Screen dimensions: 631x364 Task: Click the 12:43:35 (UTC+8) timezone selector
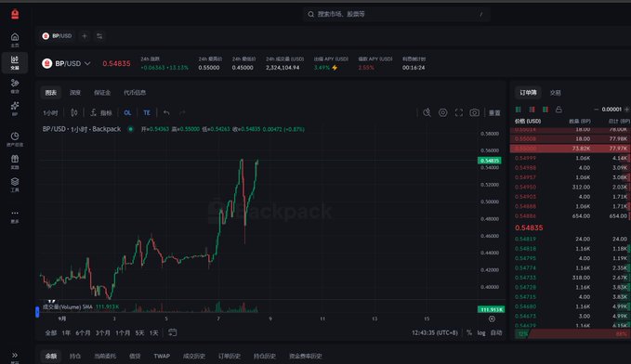(x=435, y=333)
